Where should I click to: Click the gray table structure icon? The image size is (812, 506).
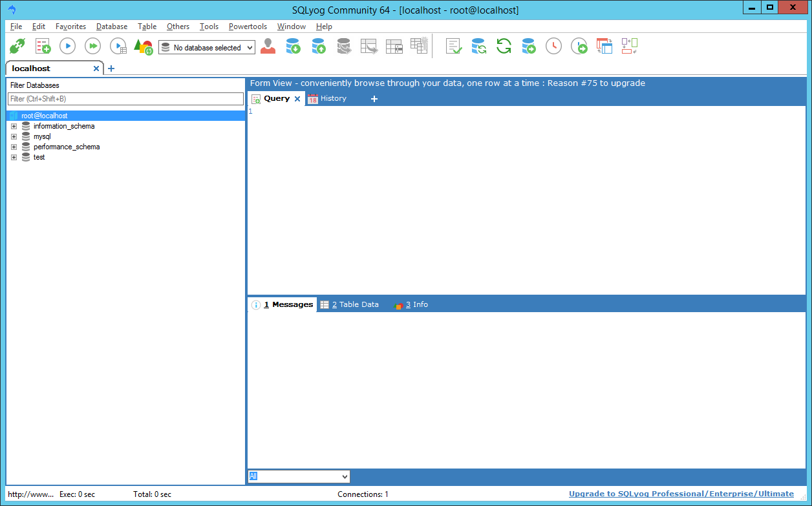coord(394,47)
